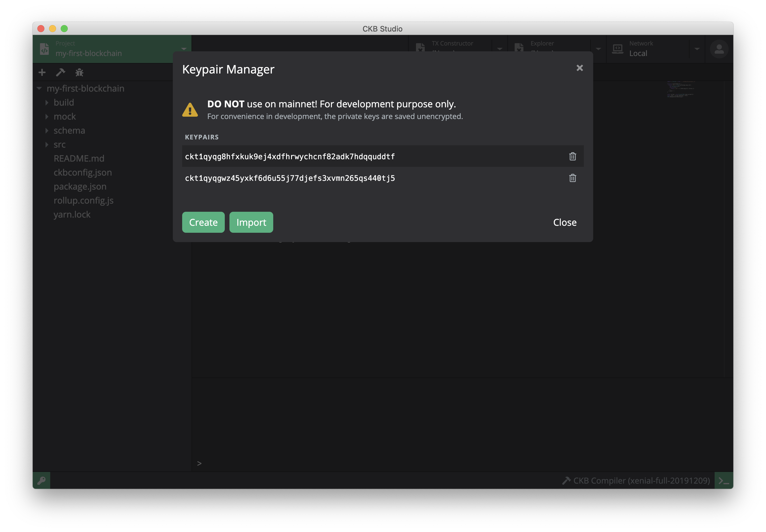Screen dimensions: 766x532
Task: Open the Explorer dropdown arrow
Action: (x=598, y=49)
